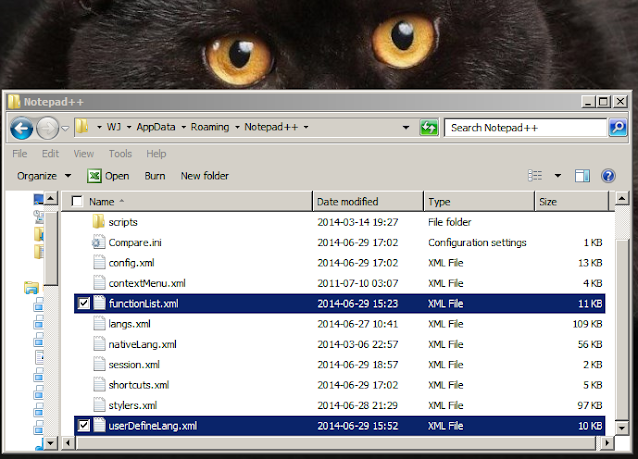The image size is (638, 459).
Task: Click the greyed-out Forward arrow button
Action: click(x=47, y=128)
